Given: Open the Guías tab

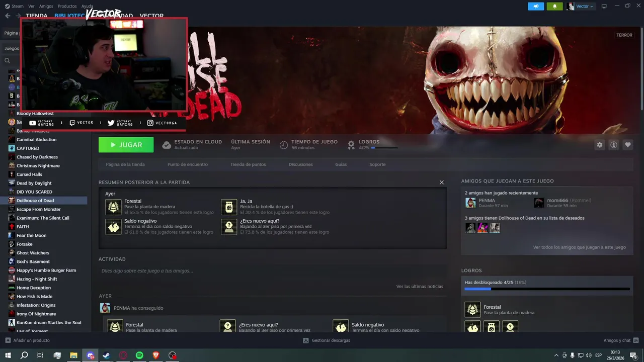Looking at the screenshot, I should coord(341,164).
